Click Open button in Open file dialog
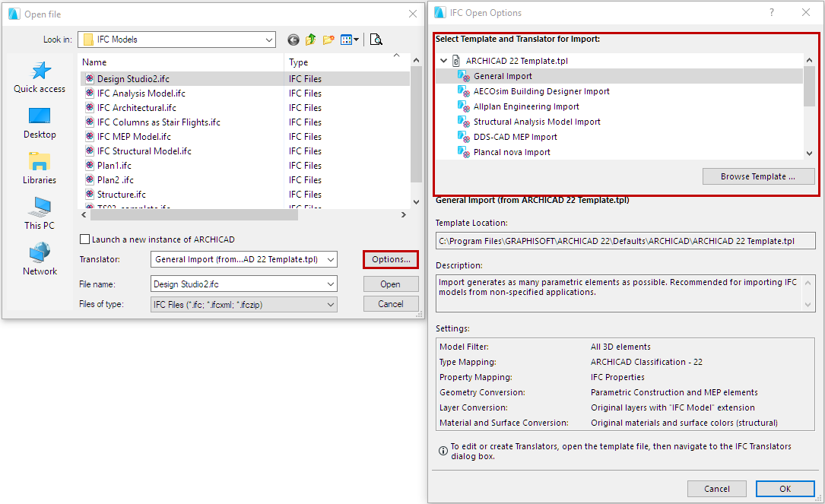 click(x=391, y=284)
